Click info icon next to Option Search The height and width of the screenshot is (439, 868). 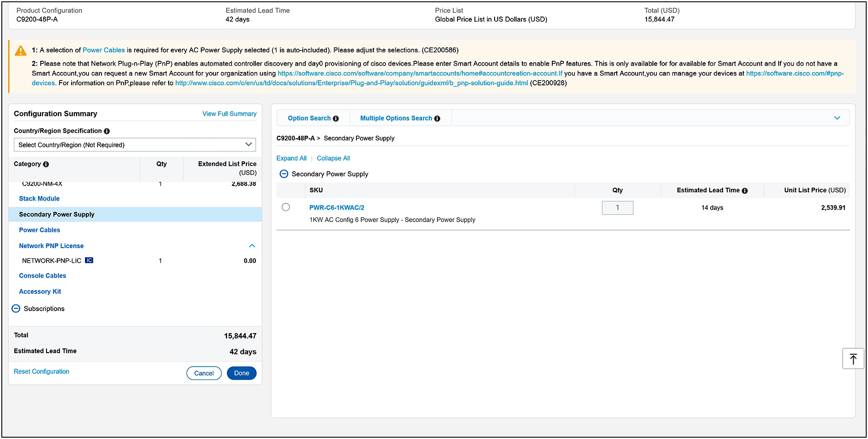tap(336, 118)
